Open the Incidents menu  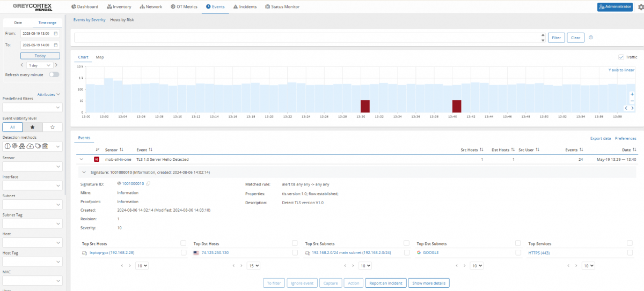(x=245, y=7)
